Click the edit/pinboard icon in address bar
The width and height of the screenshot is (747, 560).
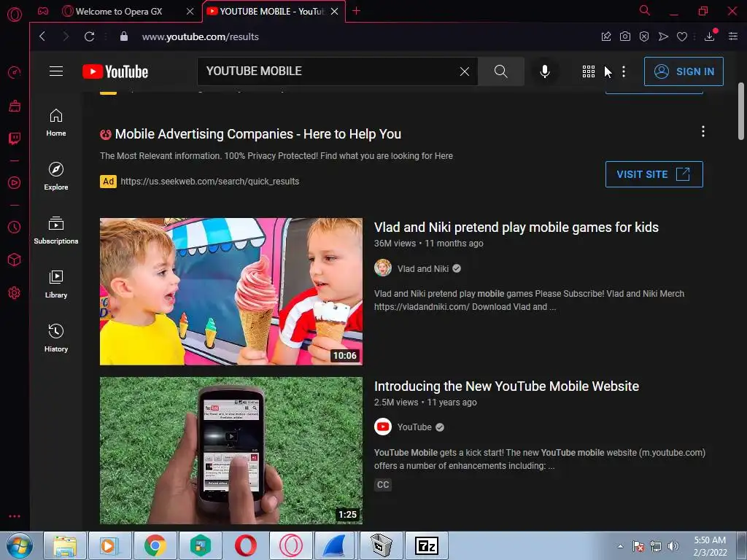click(x=606, y=36)
